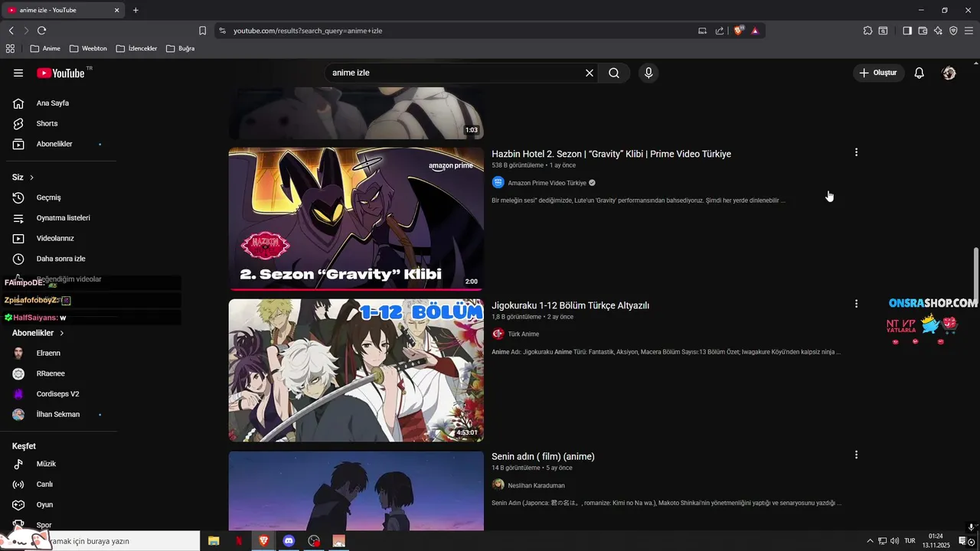Go back with browser back arrow

pyautogui.click(x=11, y=31)
